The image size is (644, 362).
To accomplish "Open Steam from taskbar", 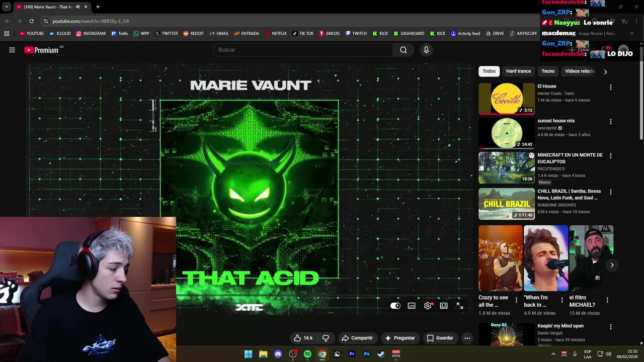I will click(x=381, y=354).
